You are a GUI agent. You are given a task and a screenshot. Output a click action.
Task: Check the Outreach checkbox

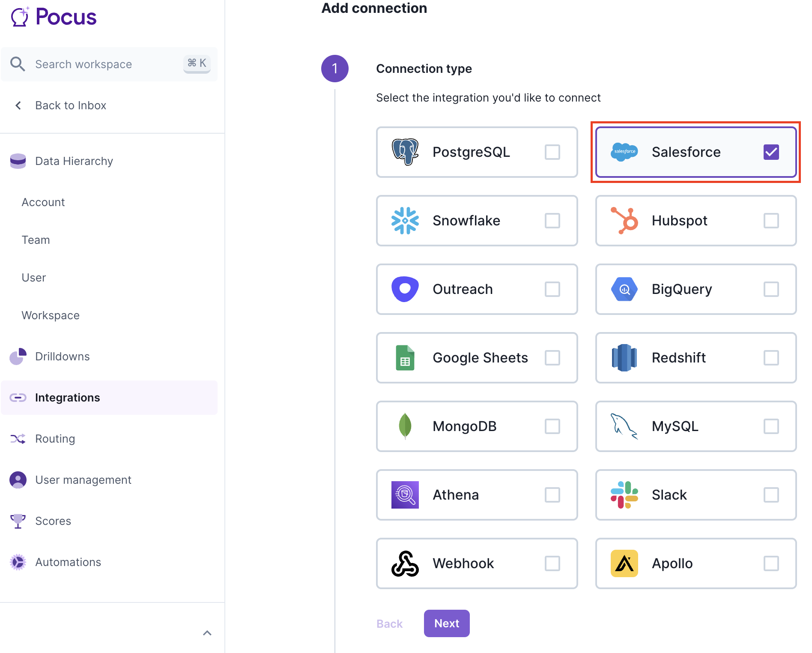tap(552, 289)
